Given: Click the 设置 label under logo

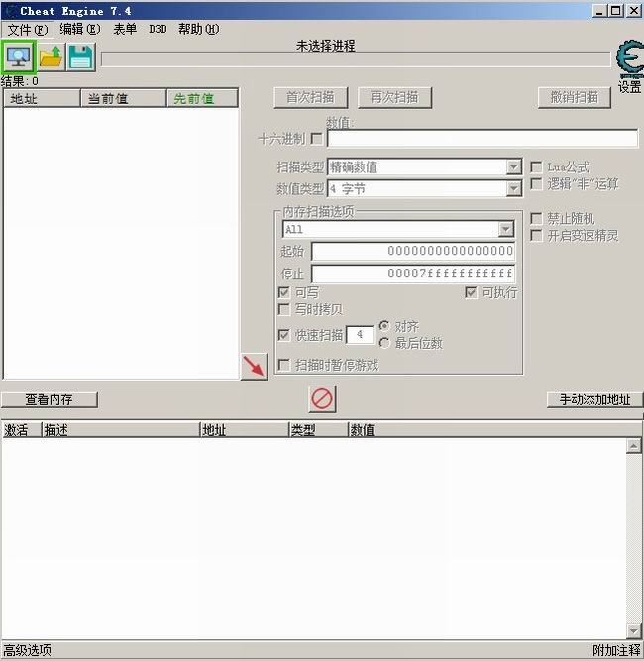Looking at the screenshot, I should 630,87.
